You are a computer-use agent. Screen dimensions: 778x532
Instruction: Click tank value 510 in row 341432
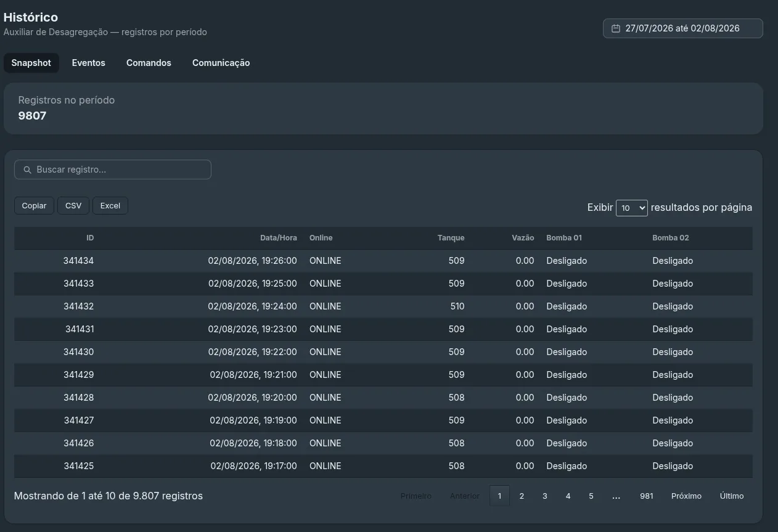click(x=457, y=306)
